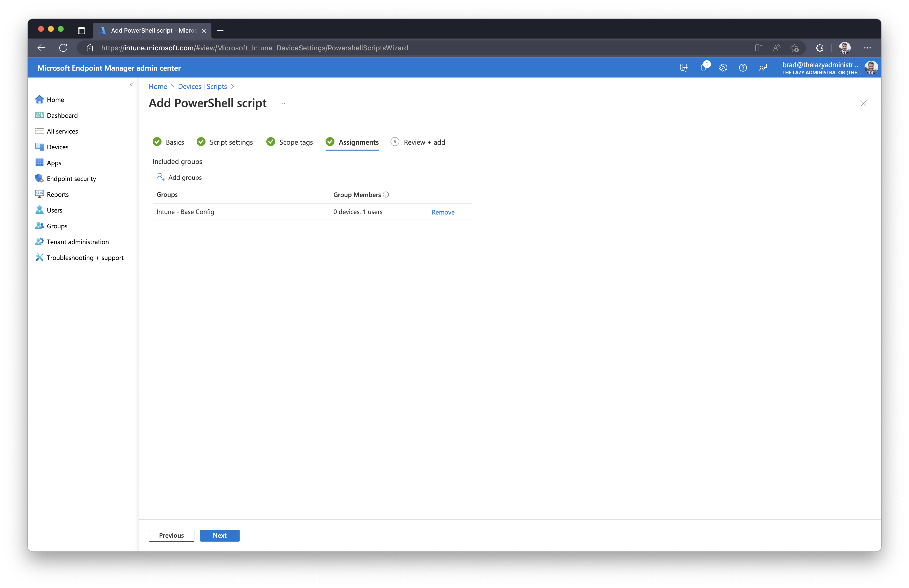The height and width of the screenshot is (588, 909).
Task: Open the directory and subscription filter icon
Action: [x=684, y=68]
